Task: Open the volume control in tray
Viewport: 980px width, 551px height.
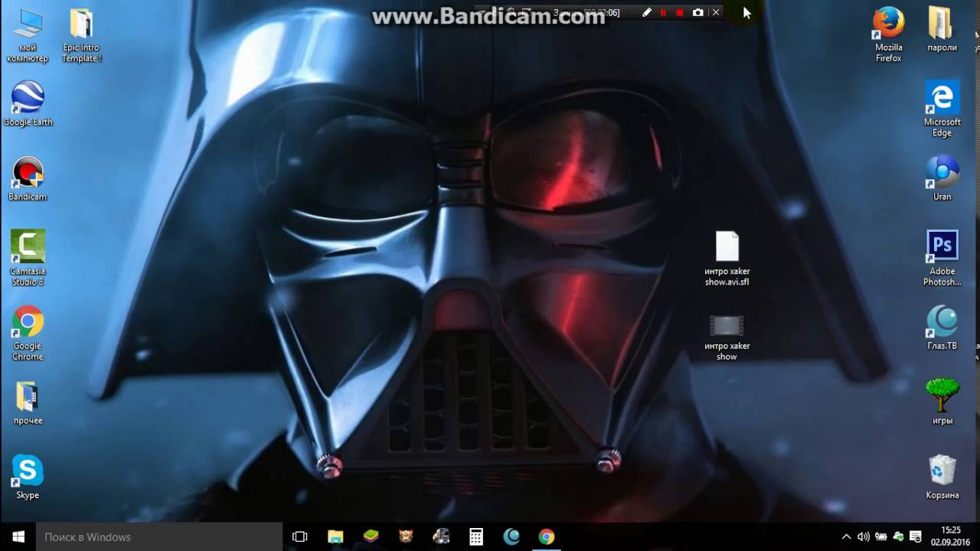Action: pos(864,536)
